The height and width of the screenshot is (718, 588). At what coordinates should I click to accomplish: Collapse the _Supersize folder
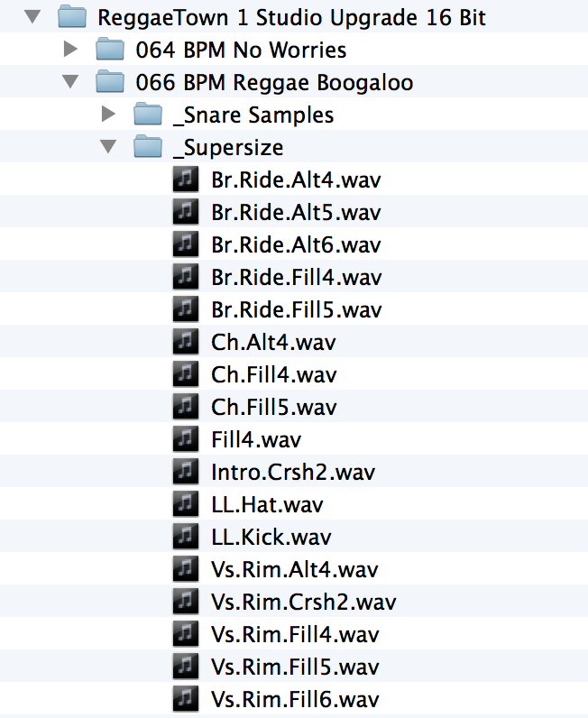(109, 147)
